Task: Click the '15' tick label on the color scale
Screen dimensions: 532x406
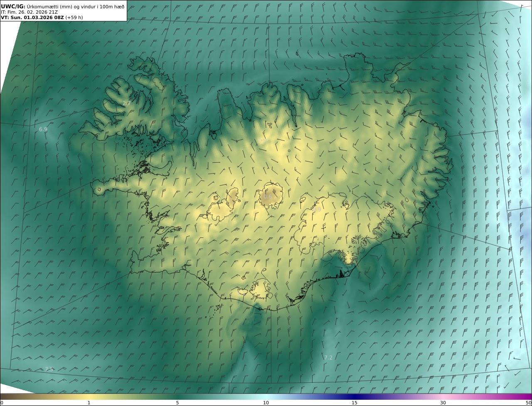Action: pos(355,403)
